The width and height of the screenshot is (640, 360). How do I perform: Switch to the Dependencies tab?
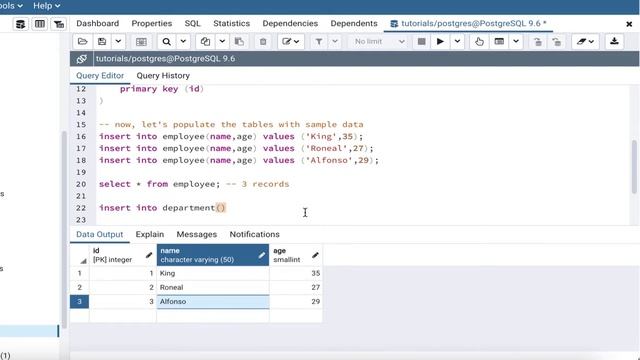point(290,24)
